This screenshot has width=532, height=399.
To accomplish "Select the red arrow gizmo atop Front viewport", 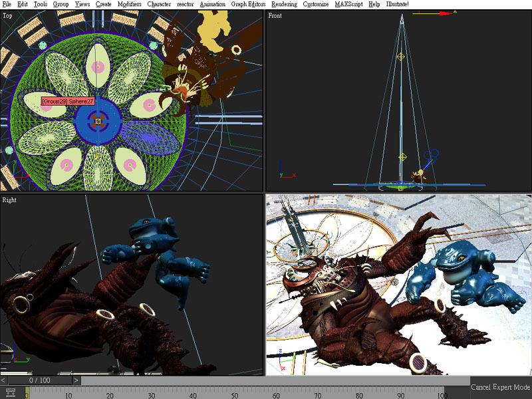I will tap(445, 13).
